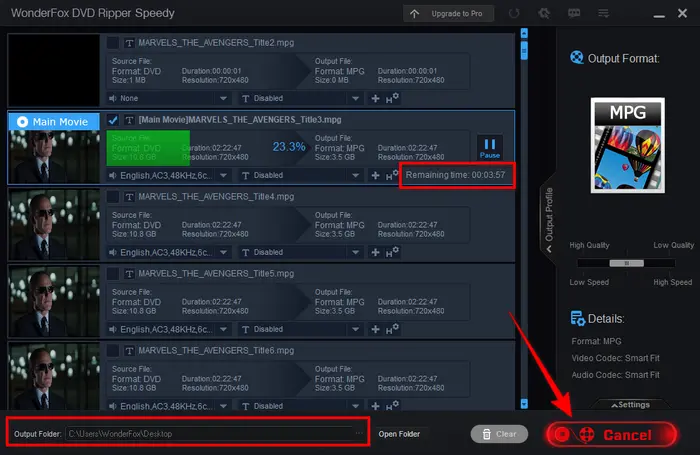Viewport: 700px width, 455px height.
Task: Select the Title4 video thumbnail
Action: [54, 224]
